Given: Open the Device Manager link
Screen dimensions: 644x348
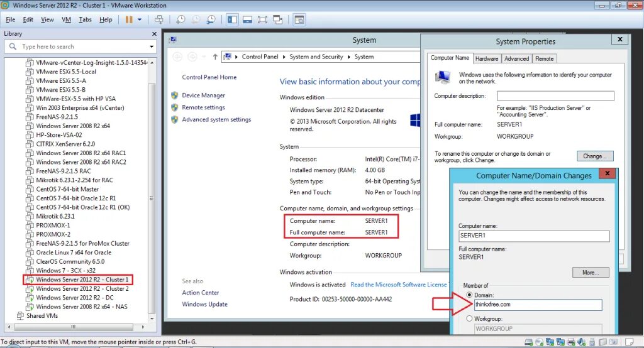Looking at the screenshot, I should pos(203,95).
